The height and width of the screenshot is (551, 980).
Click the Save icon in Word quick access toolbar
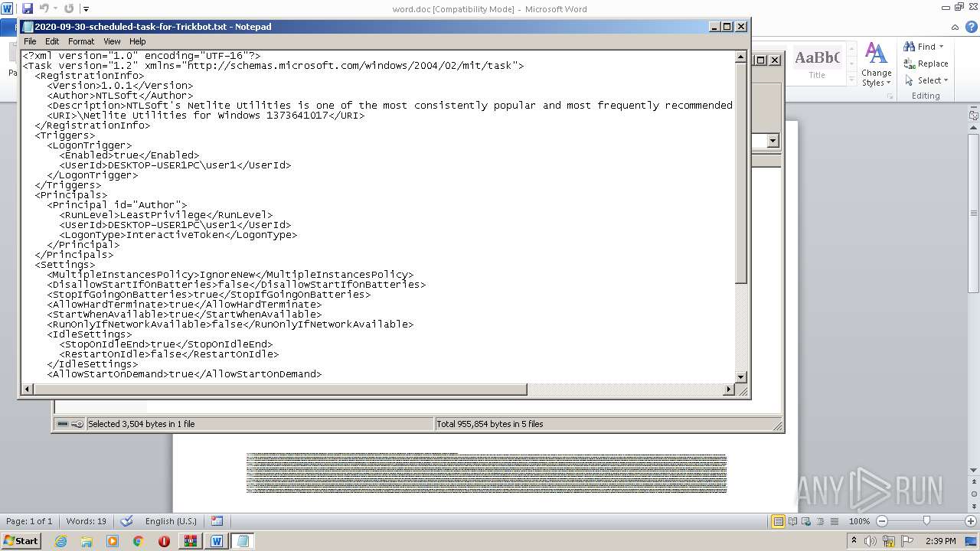tap(28, 8)
